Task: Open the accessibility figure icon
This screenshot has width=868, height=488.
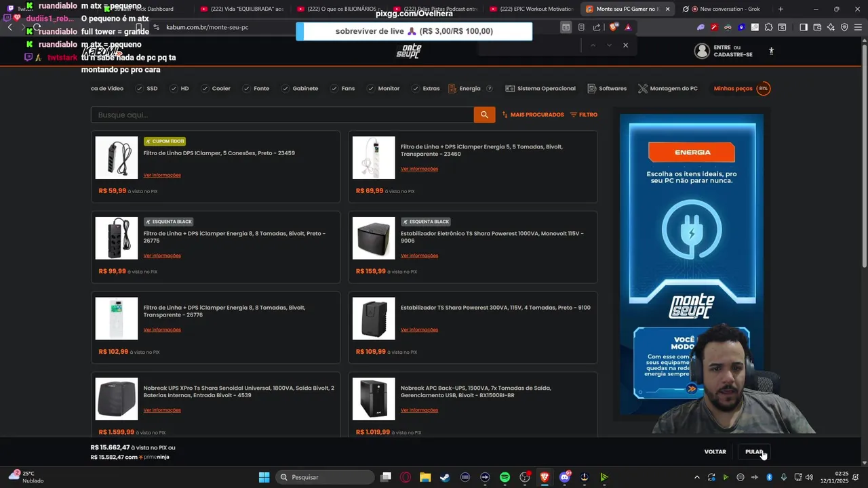Action: coord(771,51)
